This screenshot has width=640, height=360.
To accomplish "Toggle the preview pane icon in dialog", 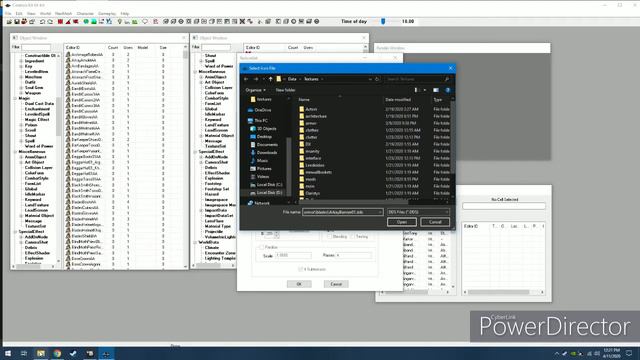I will (436, 90).
